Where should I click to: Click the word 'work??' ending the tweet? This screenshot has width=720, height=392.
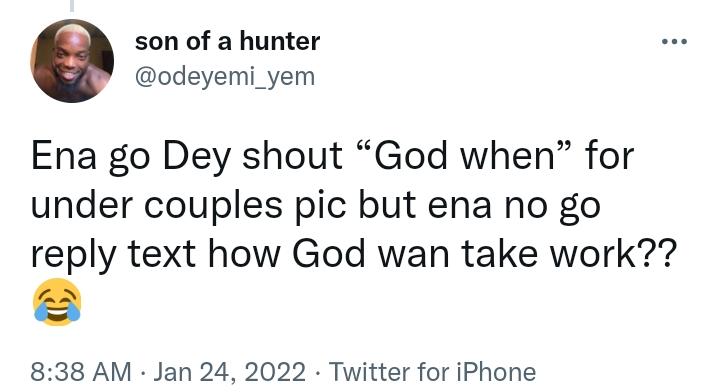[613, 254]
